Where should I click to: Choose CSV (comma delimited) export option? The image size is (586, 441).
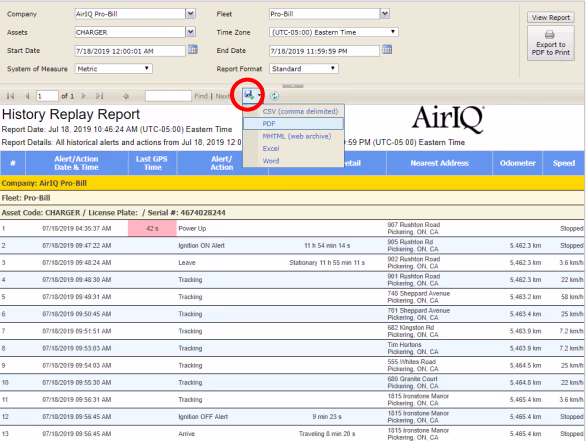click(300, 111)
